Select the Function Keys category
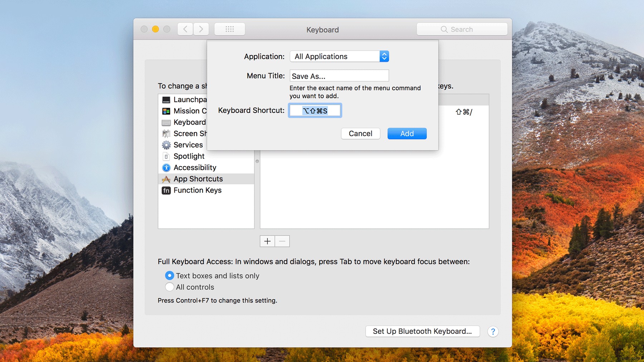The width and height of the screenshot is (644, 362). point(197,190)
